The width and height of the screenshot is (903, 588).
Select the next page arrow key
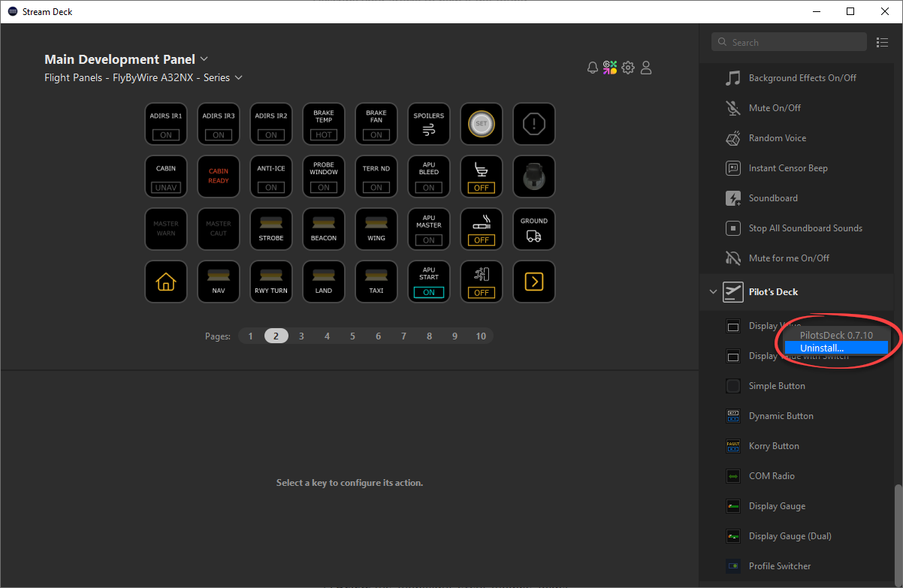coord(534,282)
